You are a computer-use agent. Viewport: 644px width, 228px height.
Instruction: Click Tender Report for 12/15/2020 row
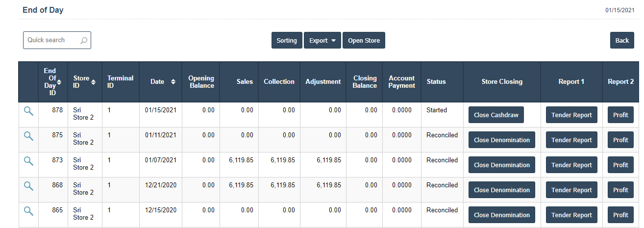tap(571, 215)
